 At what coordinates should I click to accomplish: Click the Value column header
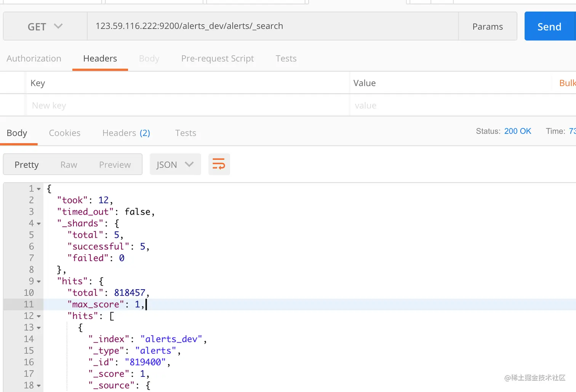pyautogui.click(x=365, y=83)
